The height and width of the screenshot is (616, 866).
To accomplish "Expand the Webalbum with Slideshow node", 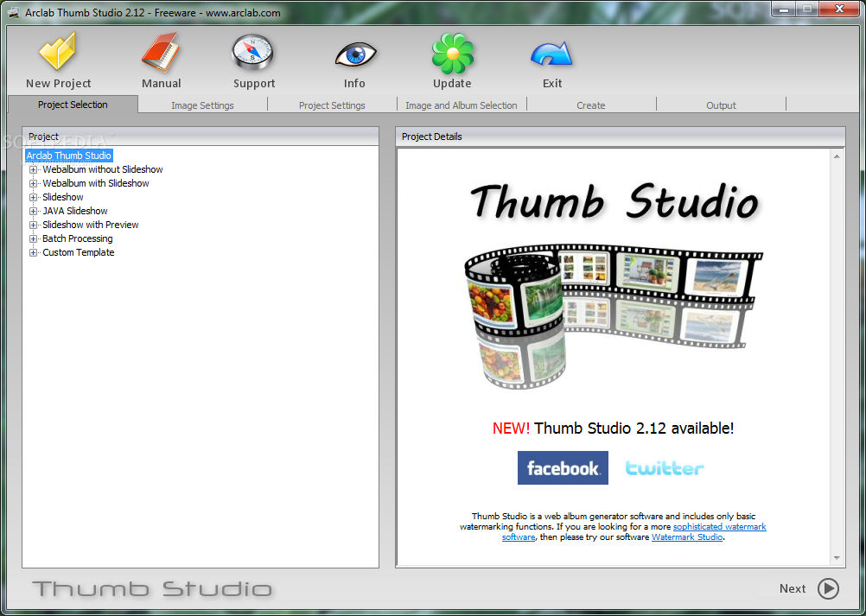I will pos(33,183).
